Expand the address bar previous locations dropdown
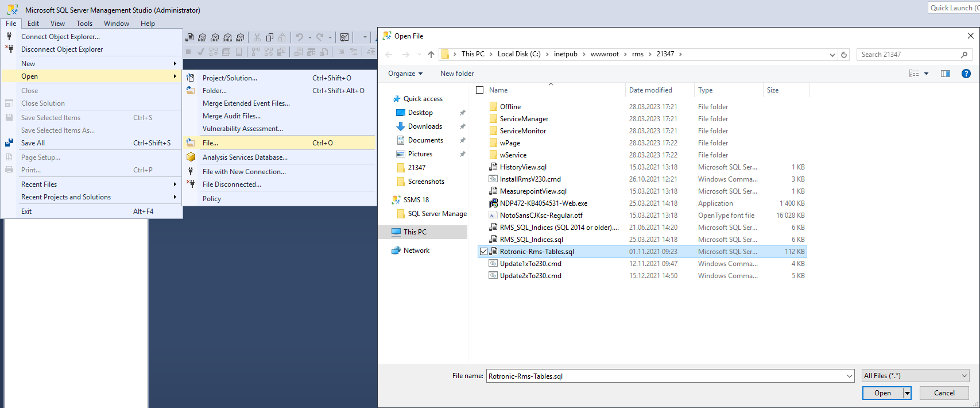The image size is (980, 408). (832, 55)
